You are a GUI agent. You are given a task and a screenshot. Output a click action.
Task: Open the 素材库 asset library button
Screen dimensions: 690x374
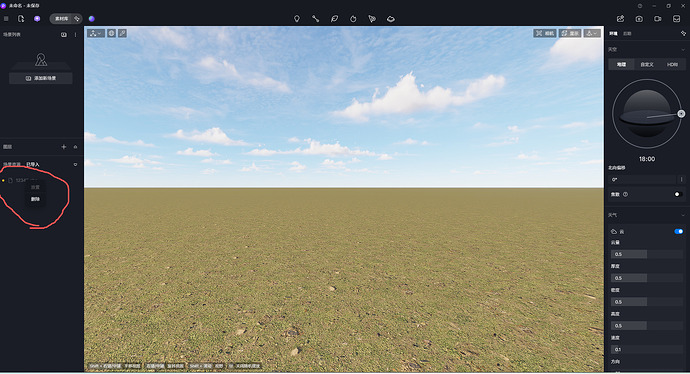pos(61,19)
